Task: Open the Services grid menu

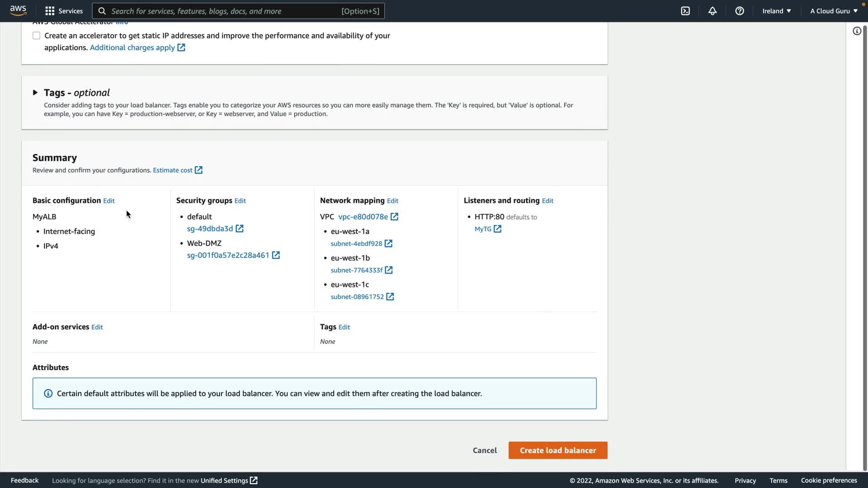Action: tap(64, 11)
